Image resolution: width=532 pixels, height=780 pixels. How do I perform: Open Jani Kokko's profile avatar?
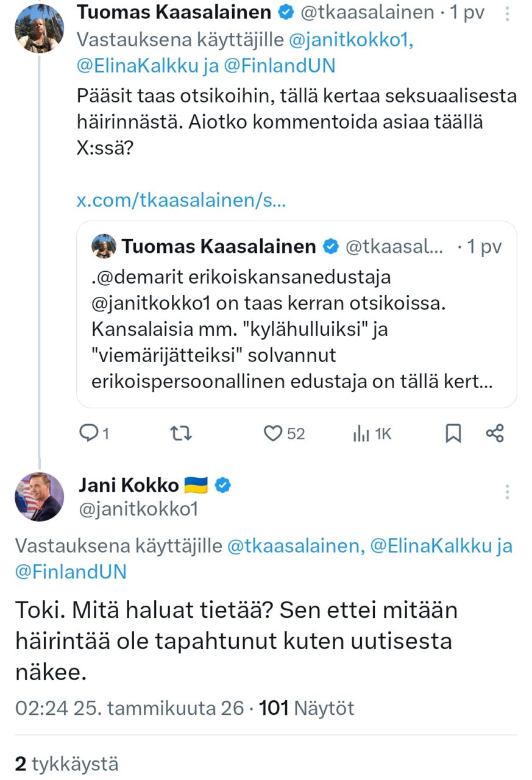click(39, 496)
